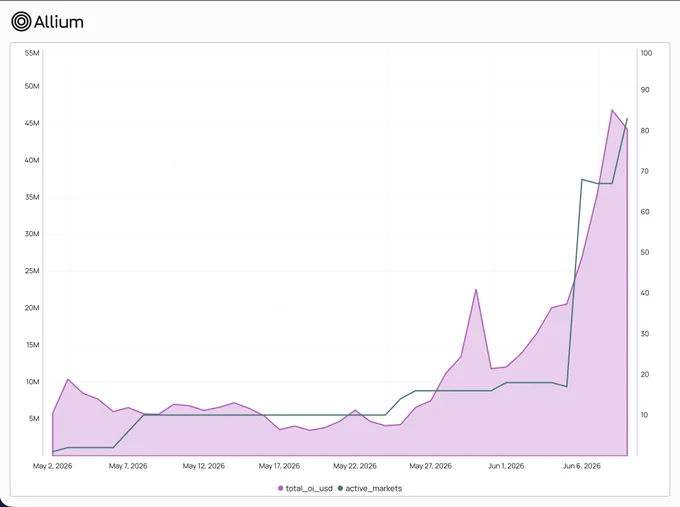Click the Jun 1, 2026 axis label
The image size is (680, 507).
click(x=506, y=466)
